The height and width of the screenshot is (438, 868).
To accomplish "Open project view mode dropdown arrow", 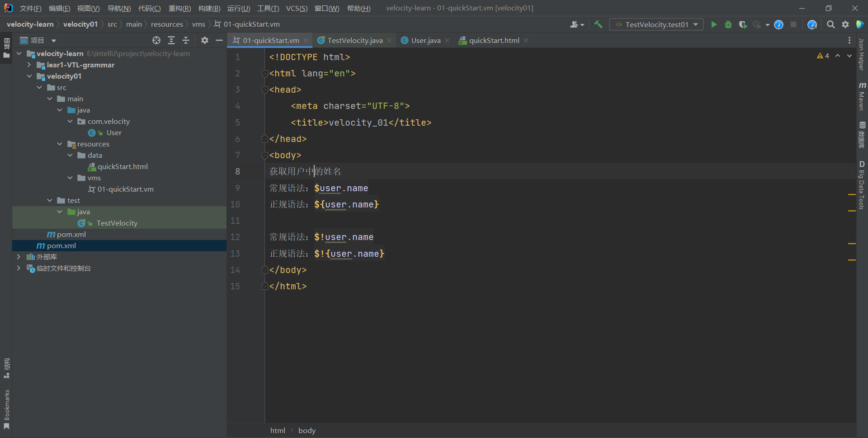I will click(54, 41).
